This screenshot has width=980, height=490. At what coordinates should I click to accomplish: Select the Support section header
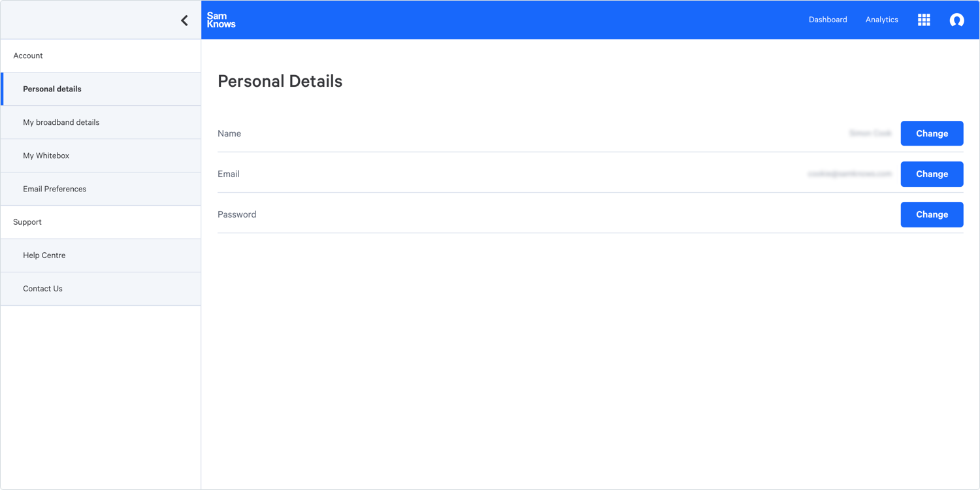click(27, 222)
